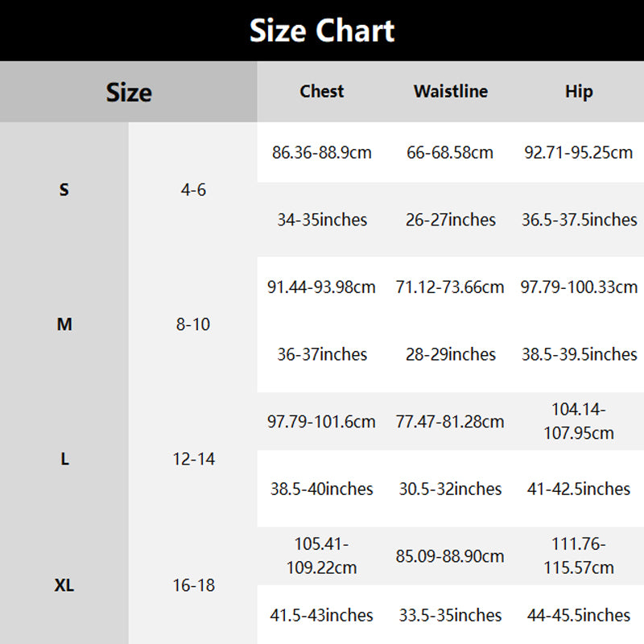Click the L size label

64,460
